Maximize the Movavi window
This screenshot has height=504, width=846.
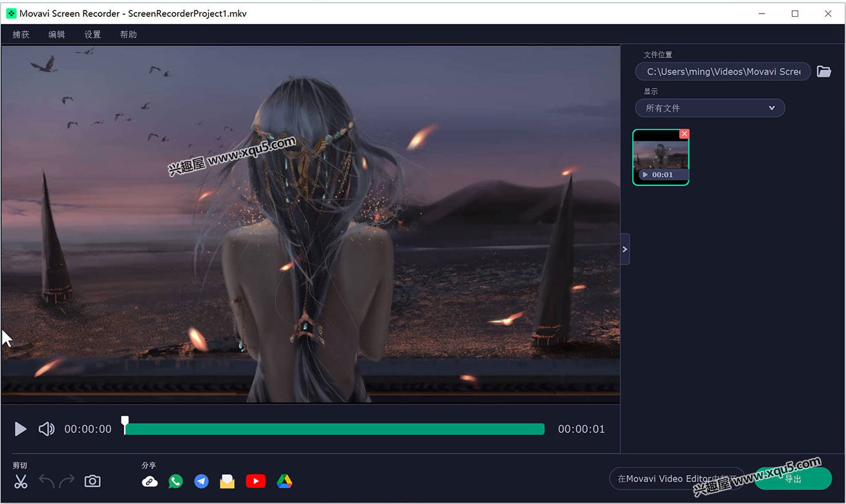click(795, 14)
